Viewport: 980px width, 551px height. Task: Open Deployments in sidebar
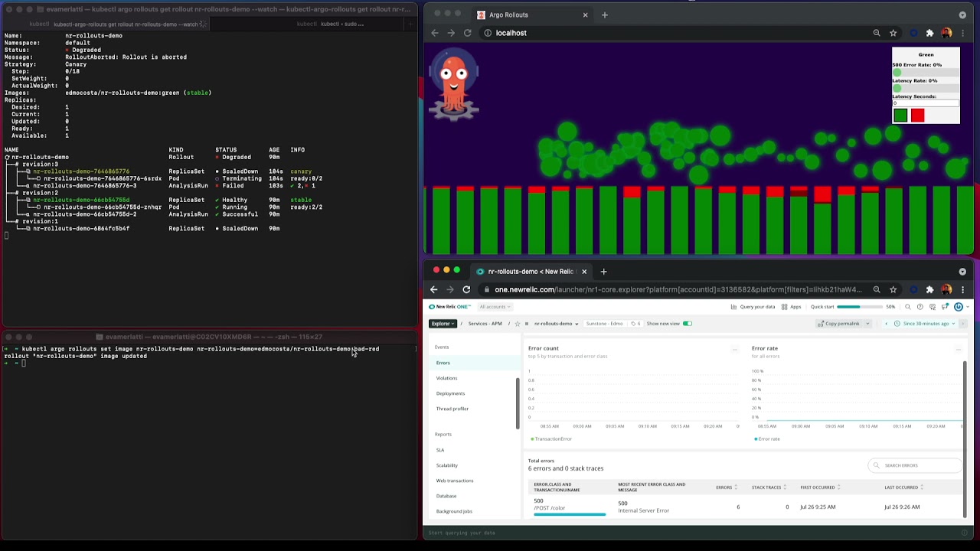click(450, 393)
